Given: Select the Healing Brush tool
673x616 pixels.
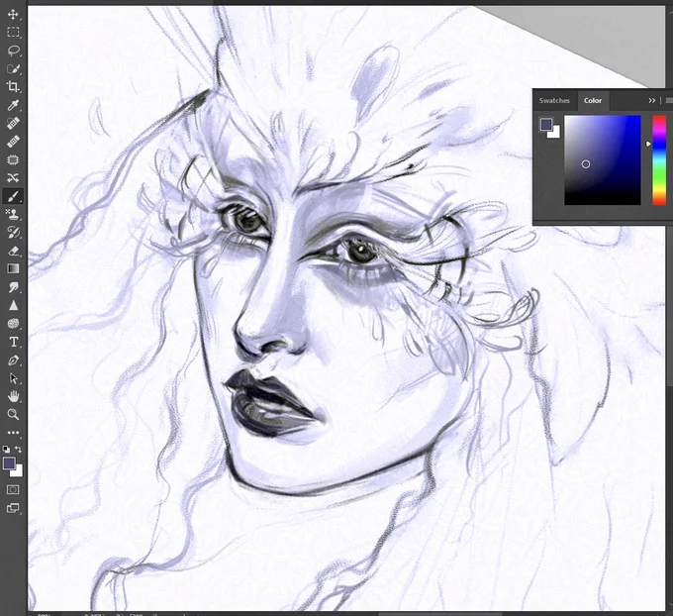Looking at the screenshot, I should [x=13, y=142].
